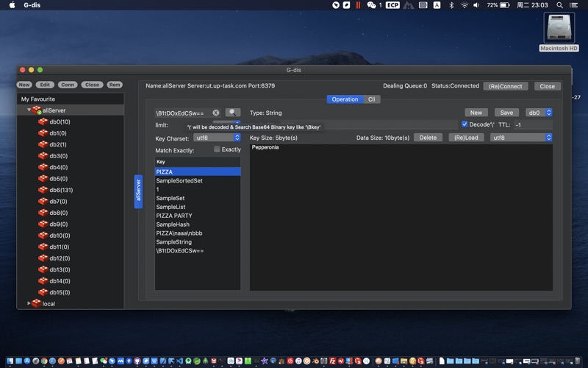
Task: Click the vertical aliServer side tab
Action: 138,191
